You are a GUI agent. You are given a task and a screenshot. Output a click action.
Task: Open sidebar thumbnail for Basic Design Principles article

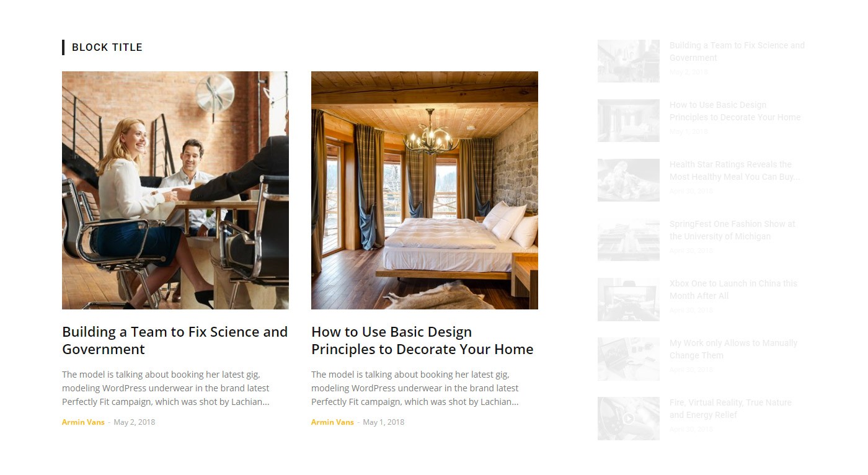click(x=629, y=120)
